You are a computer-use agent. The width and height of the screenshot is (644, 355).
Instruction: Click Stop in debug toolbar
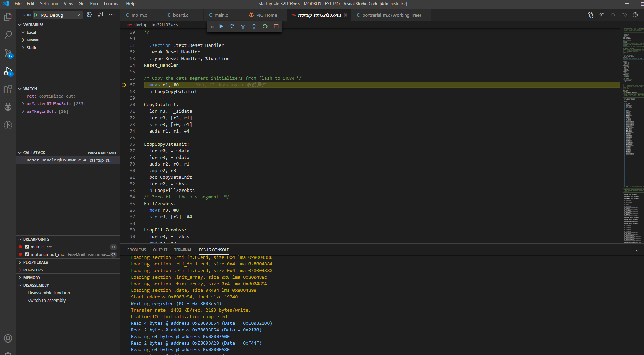pyautogui.click(x=276, y=26)
